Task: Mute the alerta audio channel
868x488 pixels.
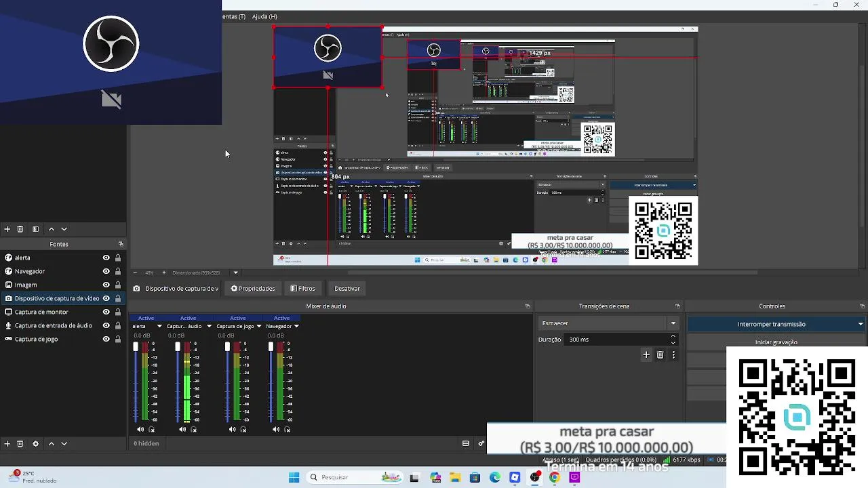Action: [140, 429]
